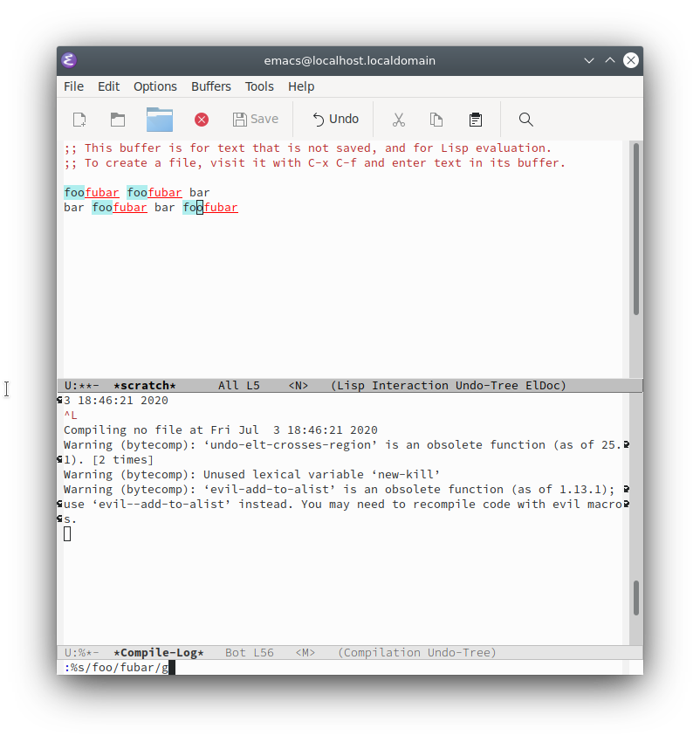Click the <M> evil state indicator
Screen dimensions: 700x742
tap(305, 653)
